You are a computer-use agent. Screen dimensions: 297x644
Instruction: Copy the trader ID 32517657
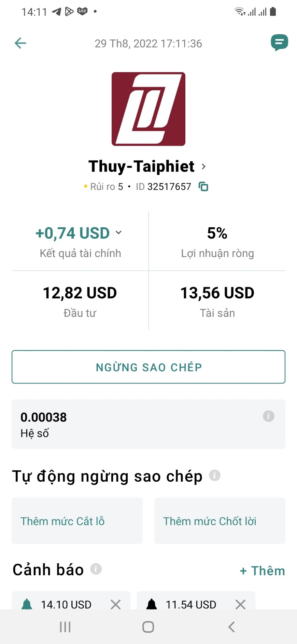coord(203,187)
